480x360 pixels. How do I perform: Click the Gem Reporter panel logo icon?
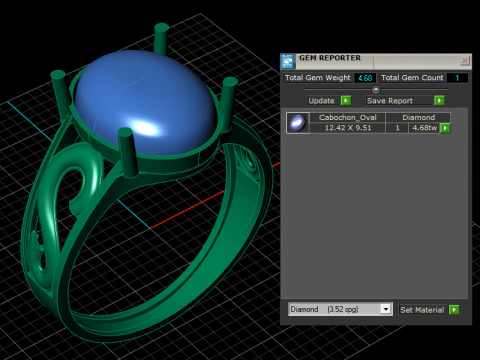(x=287, y=61)
